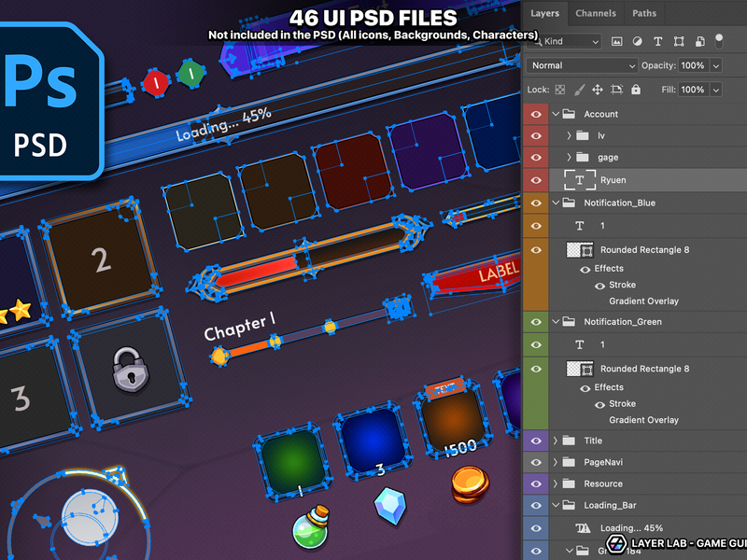Viewport: 747px width, 560px height.
Task: Click the red LABEL banner button
Action: pyautogui.click(x=473, y=278)
